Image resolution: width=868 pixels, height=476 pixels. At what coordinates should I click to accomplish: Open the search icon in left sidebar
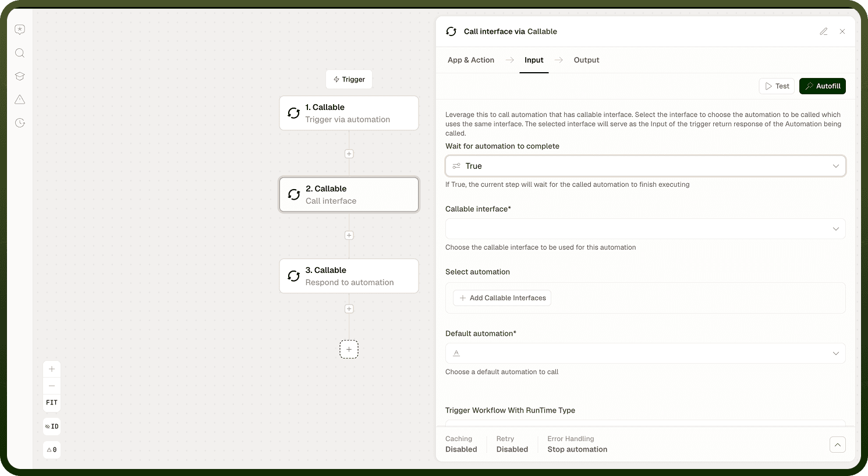pos(20,53)
